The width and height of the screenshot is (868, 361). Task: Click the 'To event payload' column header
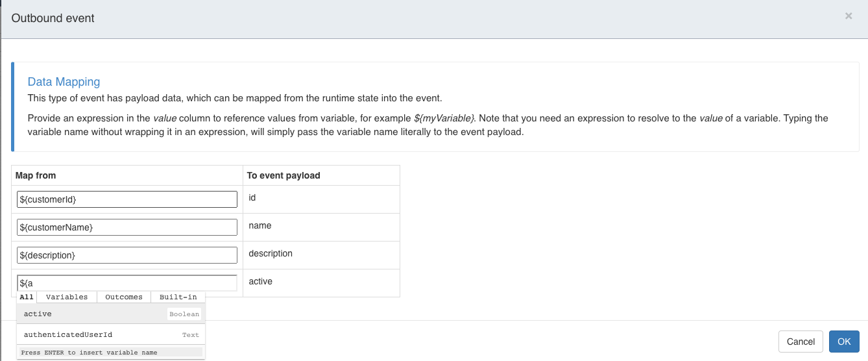click(x=283, y=175)
